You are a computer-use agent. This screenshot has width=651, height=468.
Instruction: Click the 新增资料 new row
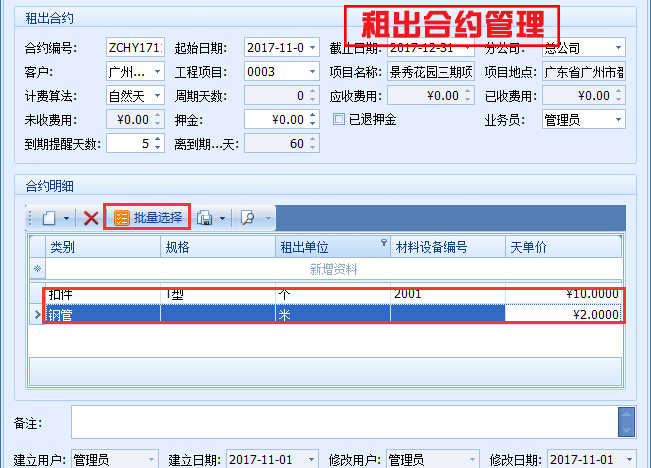point(333,269)
